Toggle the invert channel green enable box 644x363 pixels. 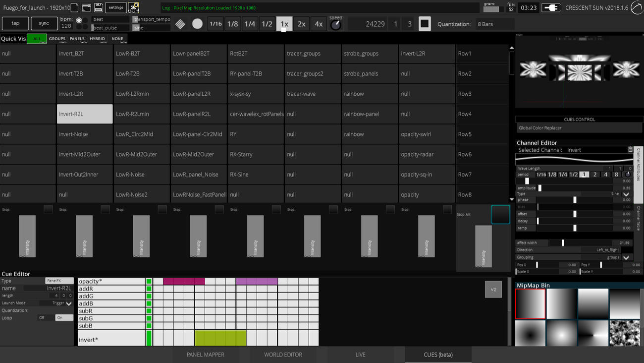149,338
